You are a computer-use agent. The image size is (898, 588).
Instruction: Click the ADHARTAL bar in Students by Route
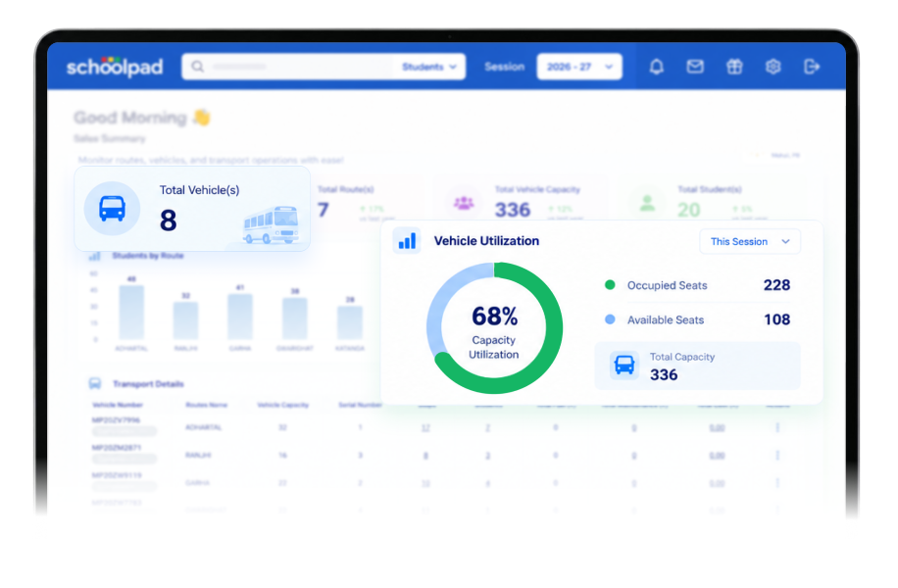point(131,313)
